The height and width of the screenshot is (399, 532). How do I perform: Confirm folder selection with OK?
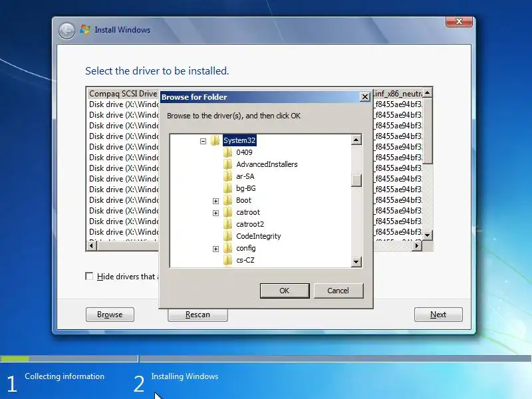(x=285, y=291)
